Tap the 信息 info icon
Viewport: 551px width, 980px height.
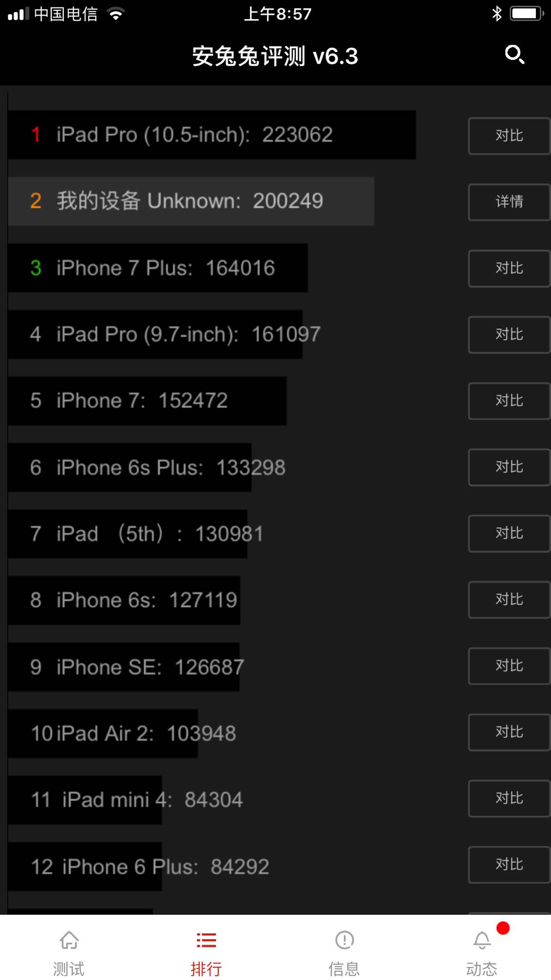pos(344,940)
